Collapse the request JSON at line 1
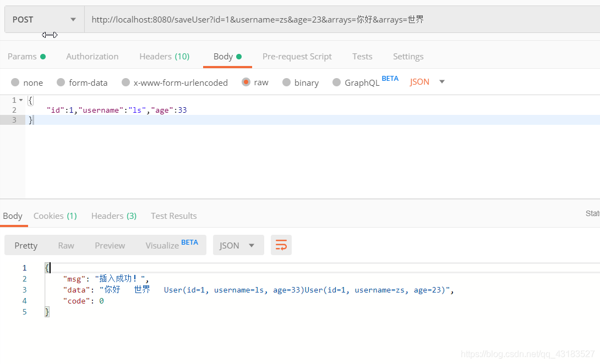This screenshot has height=364, width=600. tap(21, 100)
